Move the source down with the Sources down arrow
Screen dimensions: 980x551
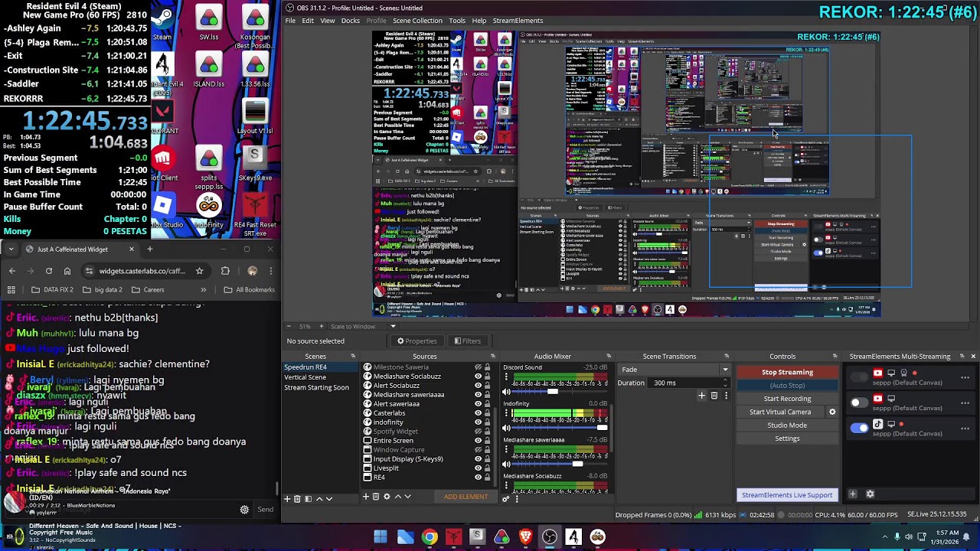(x=407, y=497)
